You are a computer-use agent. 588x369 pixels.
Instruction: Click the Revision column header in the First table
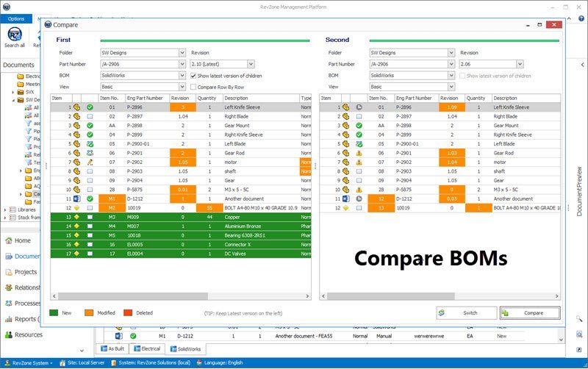pos(182,98)
